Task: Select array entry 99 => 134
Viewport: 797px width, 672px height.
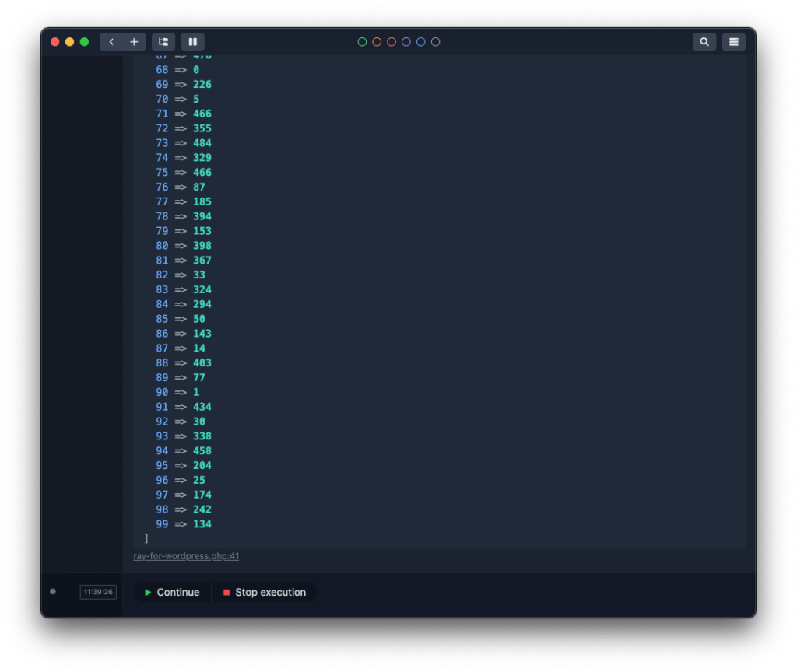Action: click(184, 523)
